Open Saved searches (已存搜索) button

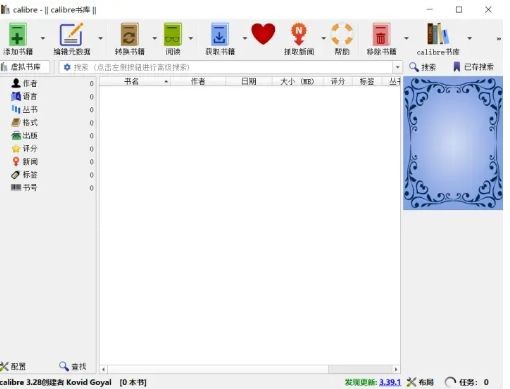pyautogui.click(x=473, y=67)
